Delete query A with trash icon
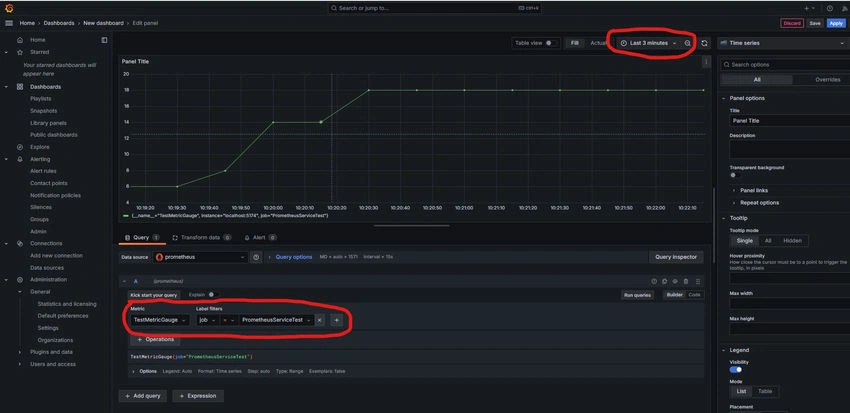Image resolution: width=850 pixels, height=413 pixels. point(686,281)
